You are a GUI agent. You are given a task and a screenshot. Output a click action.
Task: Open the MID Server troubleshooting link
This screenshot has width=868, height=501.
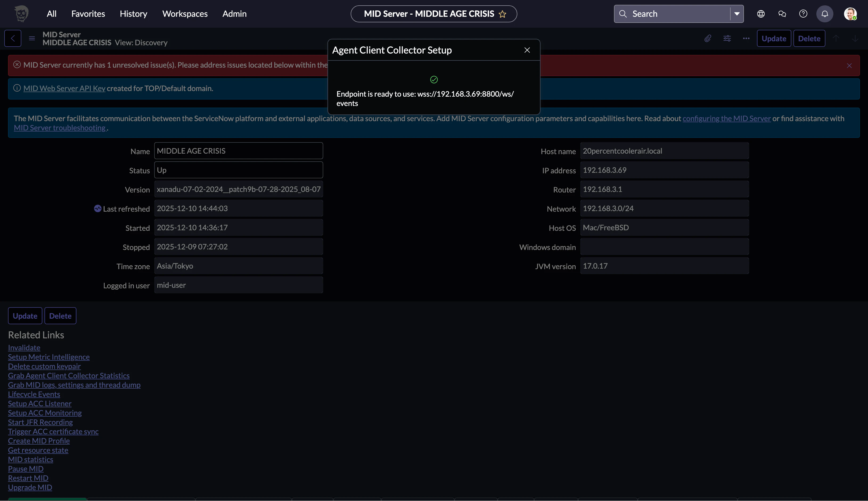coord(60,128)
